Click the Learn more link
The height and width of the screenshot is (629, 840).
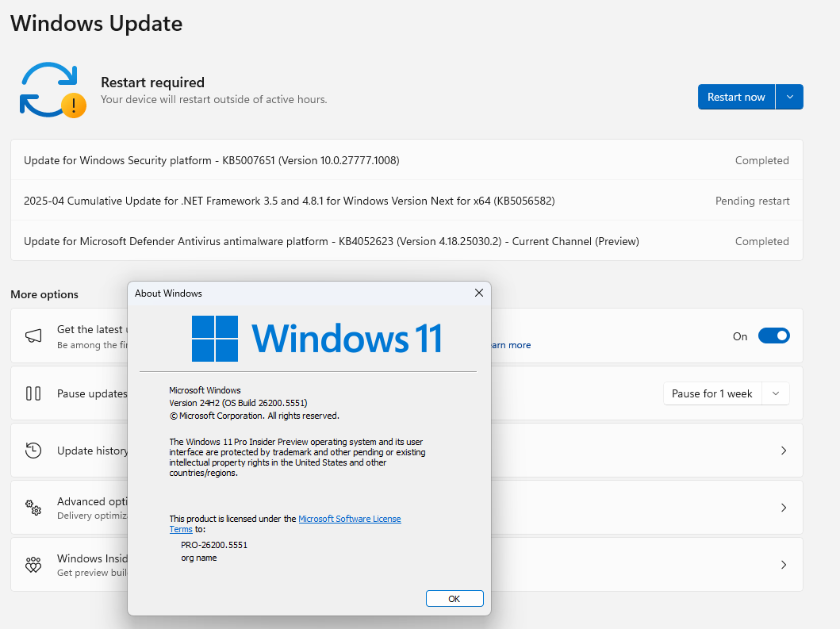tap(511, 345)
